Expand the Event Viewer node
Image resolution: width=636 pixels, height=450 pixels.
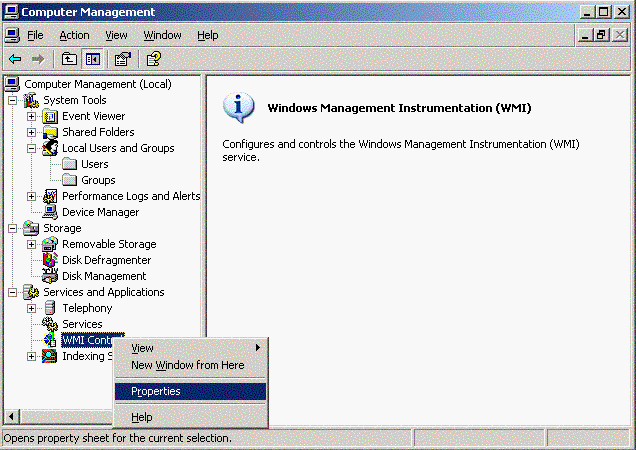coord(31,116)
